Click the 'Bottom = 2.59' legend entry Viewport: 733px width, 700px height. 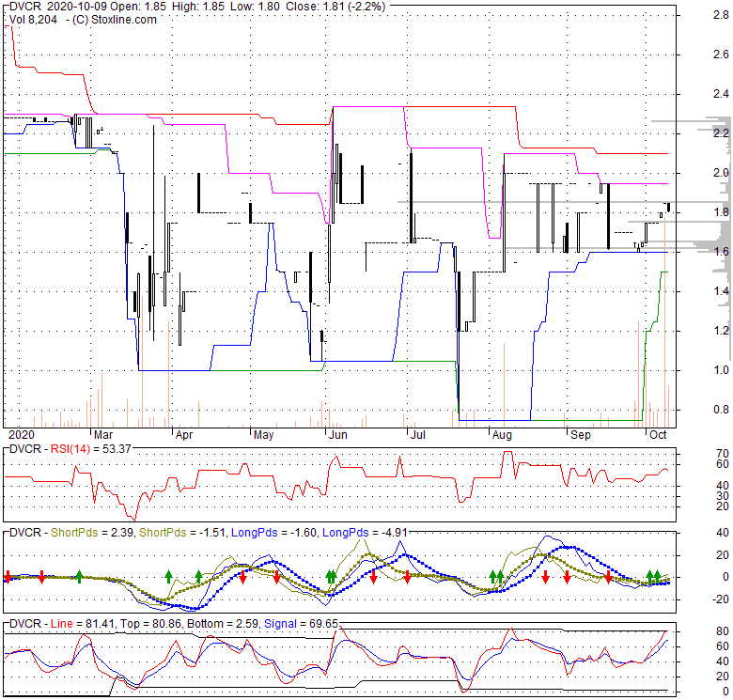(x=224, y=624)
